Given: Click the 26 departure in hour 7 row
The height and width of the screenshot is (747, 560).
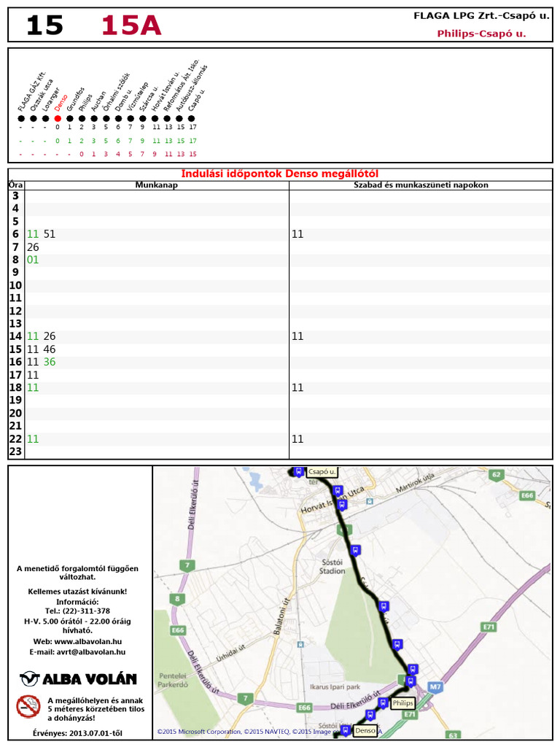Looking at the screenshot, I should [x=33, y=247].
